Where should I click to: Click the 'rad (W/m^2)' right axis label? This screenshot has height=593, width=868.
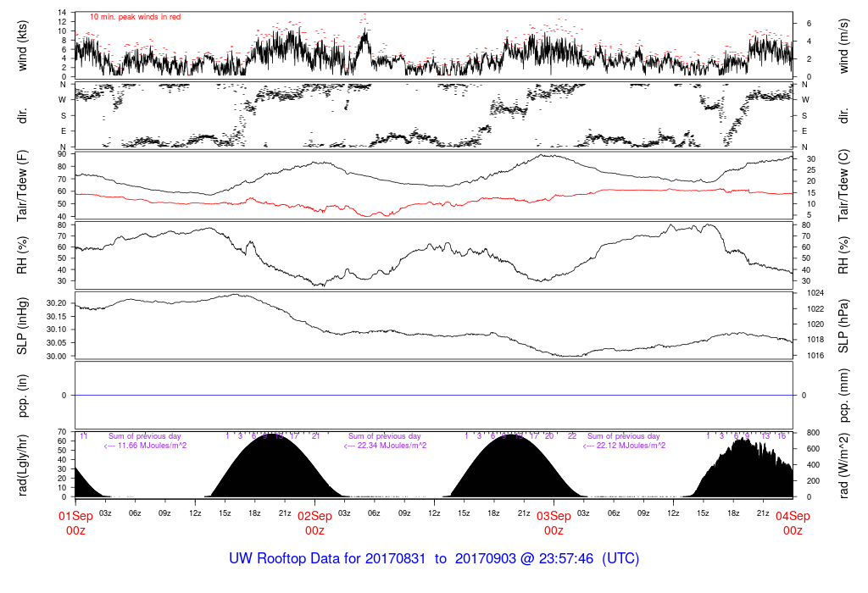tap(843, 464)
